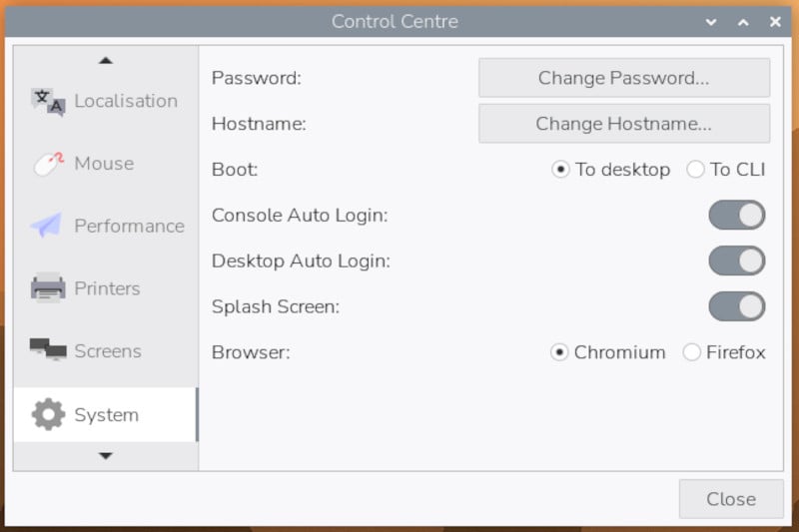Screen dimensions: 799x532
Task: Toggle the Console Auto Login switch
Action: 736,215
